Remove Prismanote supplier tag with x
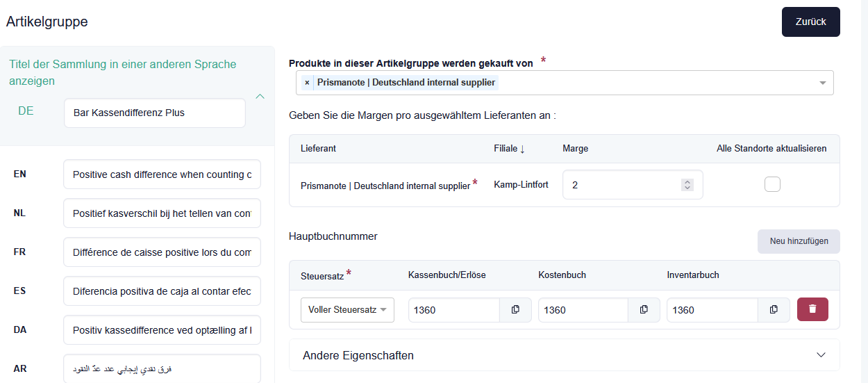Image resolution: width=868 pixels, height=383 pixels. click(307, 83)
